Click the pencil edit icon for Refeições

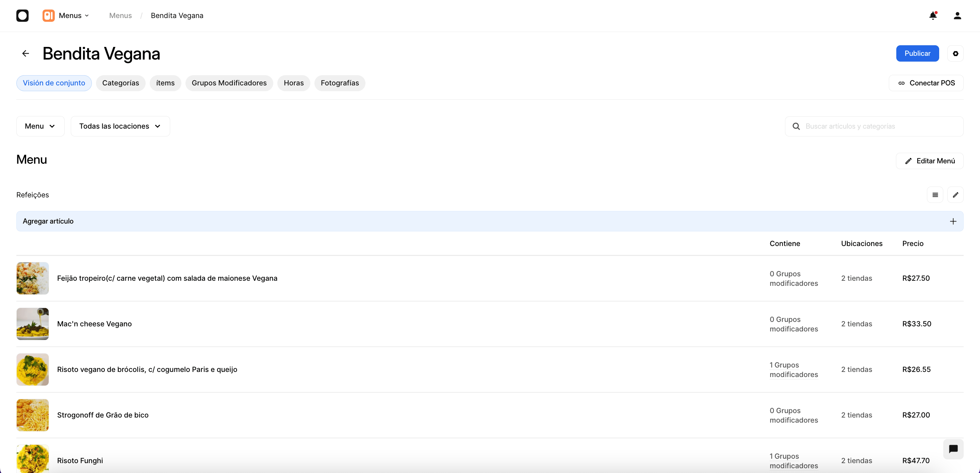(955, 195)
